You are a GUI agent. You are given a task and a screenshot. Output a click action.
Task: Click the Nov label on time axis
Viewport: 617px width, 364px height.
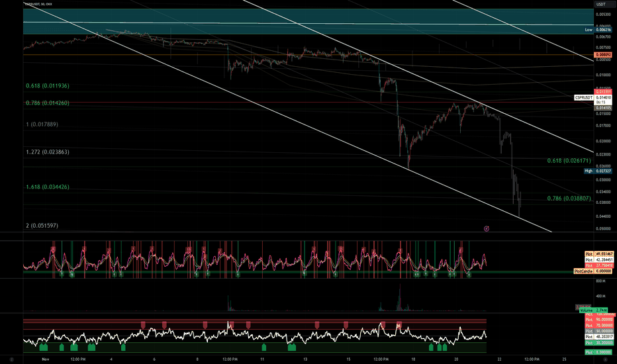coord(45,359)
